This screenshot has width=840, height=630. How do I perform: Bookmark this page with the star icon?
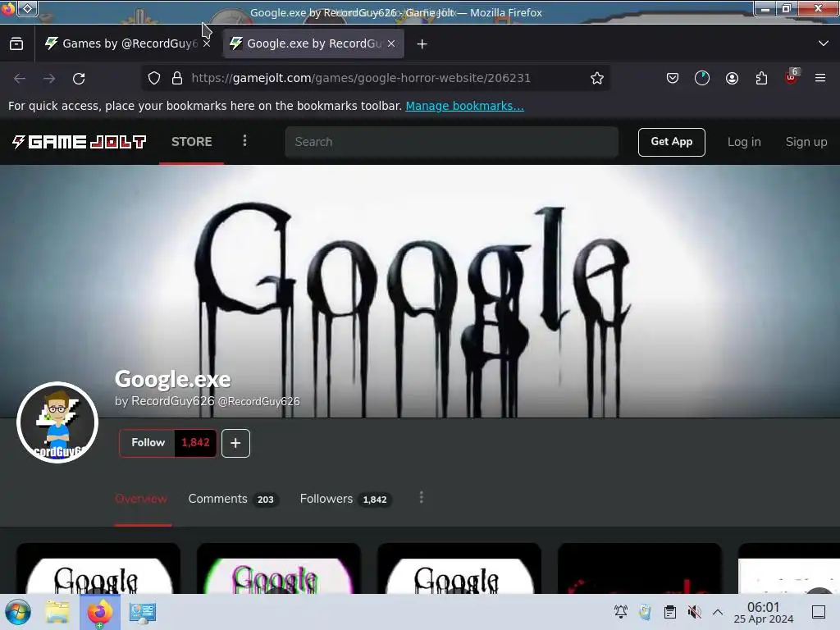(x=597, y=78)
